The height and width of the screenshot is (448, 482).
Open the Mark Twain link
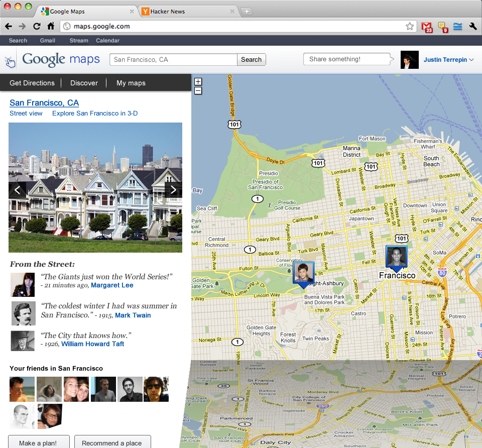[x=133, y=315]
